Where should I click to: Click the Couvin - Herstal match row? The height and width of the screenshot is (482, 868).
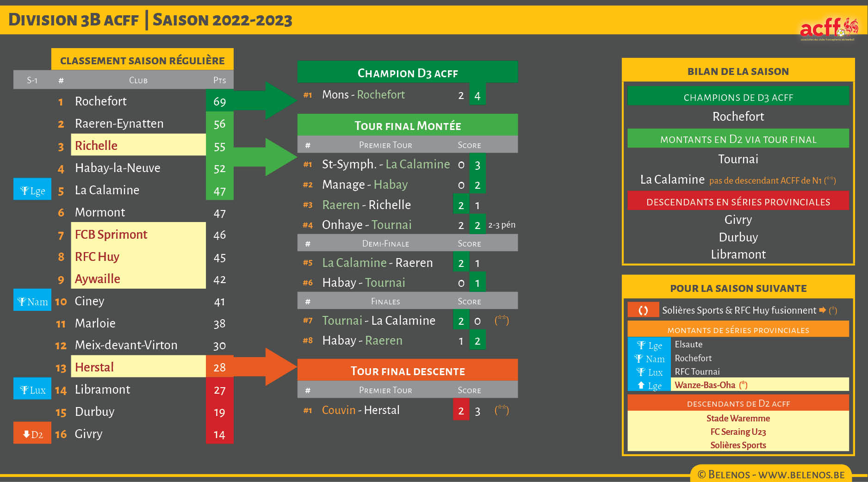coord(360,410)
